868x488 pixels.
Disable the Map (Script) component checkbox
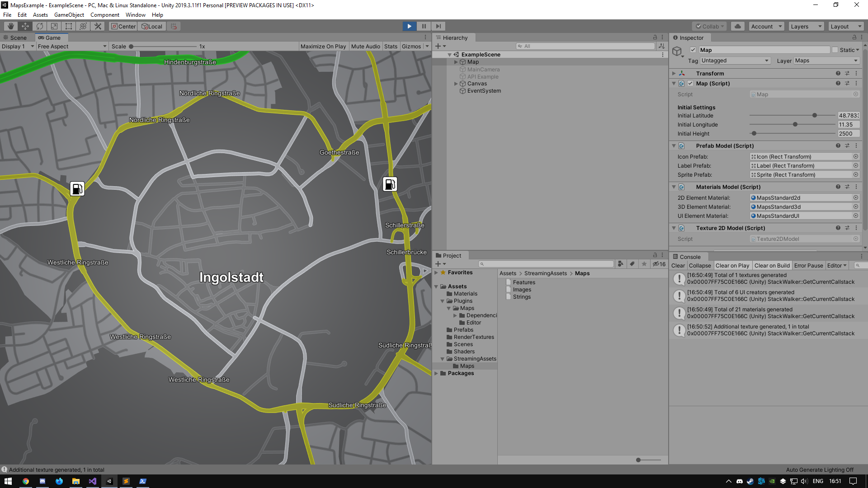click(690, 84)
